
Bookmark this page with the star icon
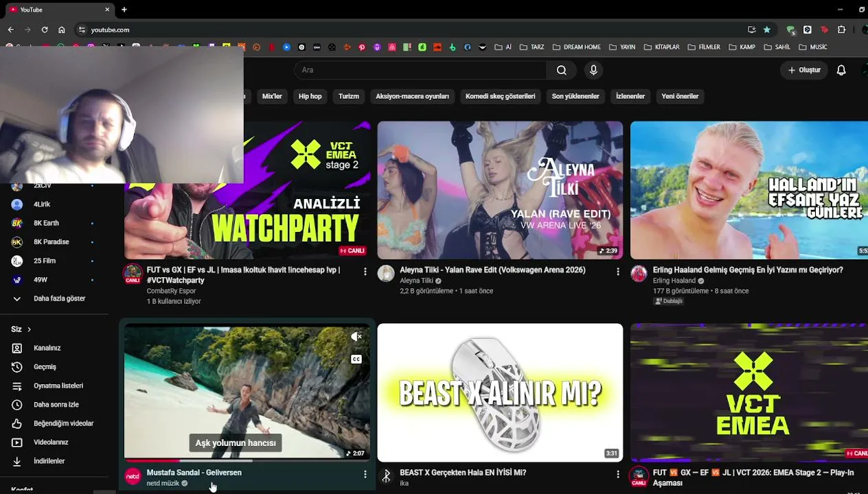click(766, 30)
